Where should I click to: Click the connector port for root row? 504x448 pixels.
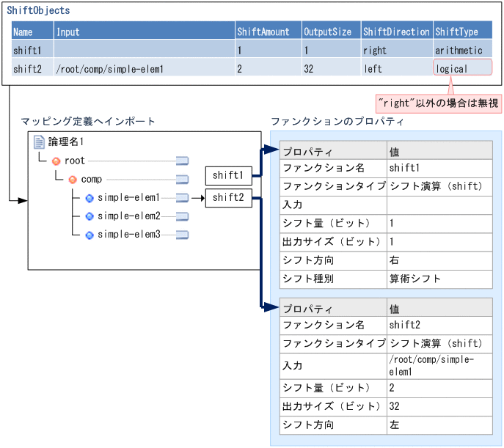point(182,161)
